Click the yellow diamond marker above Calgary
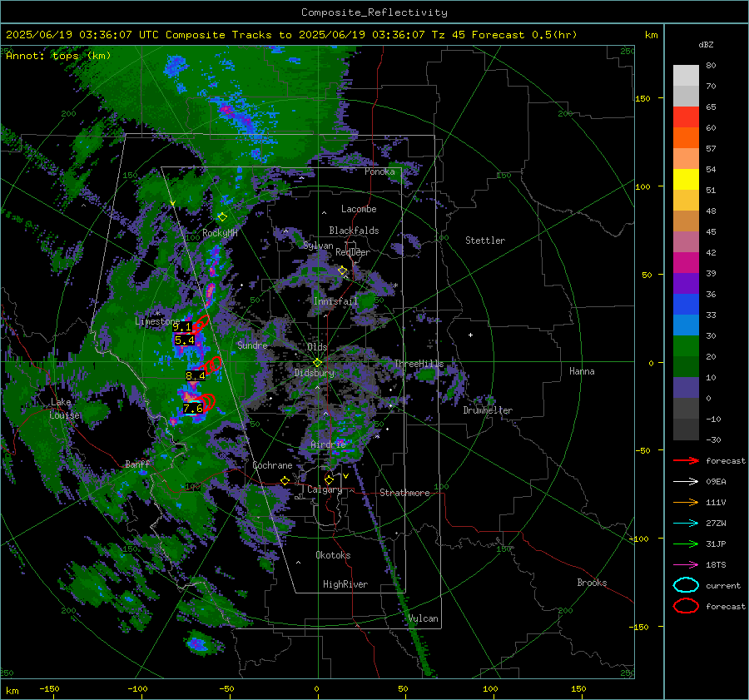The width and height of the screenshot is (749, 700). [x=329, y=479]
